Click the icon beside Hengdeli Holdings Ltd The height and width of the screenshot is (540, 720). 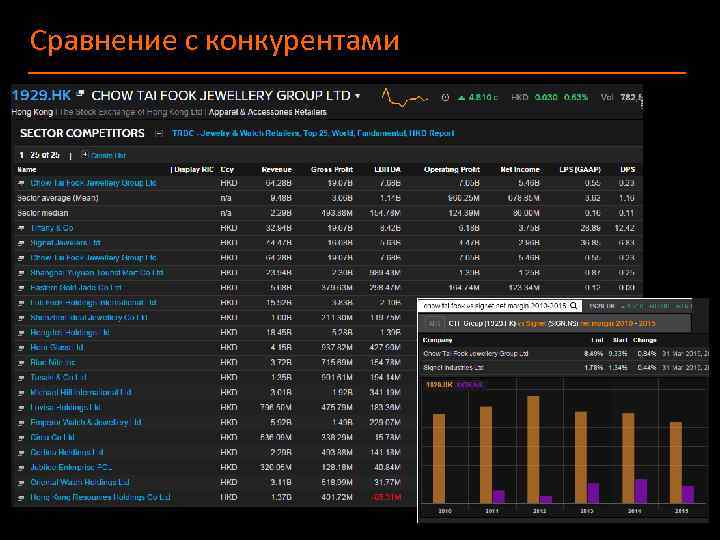click(21, 333)
